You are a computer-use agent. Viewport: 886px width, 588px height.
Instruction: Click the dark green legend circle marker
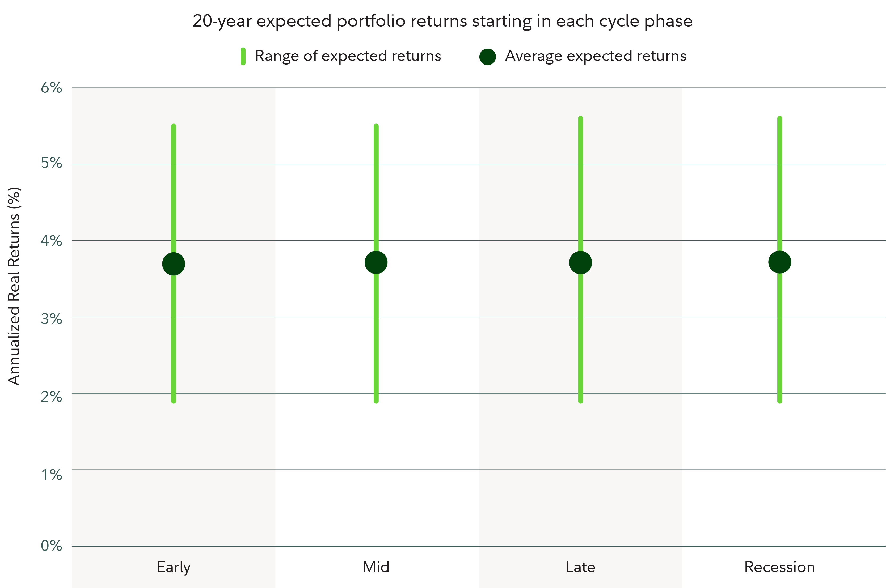(x=487, y=57)
